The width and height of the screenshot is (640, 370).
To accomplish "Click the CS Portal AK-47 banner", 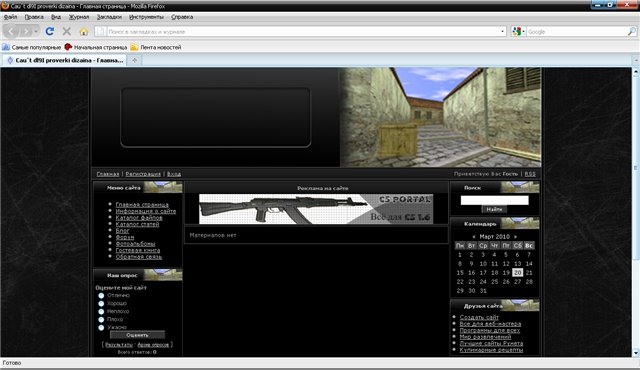I will [x=316, y=209].
